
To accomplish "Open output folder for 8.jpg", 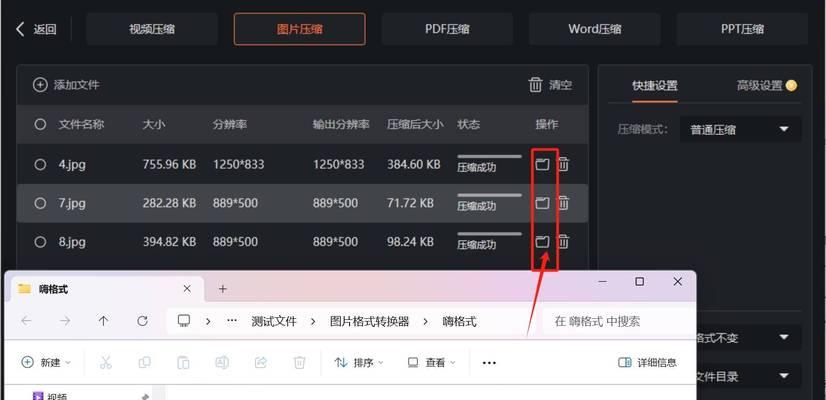I will pyautogui.click(x=542, y=242).
